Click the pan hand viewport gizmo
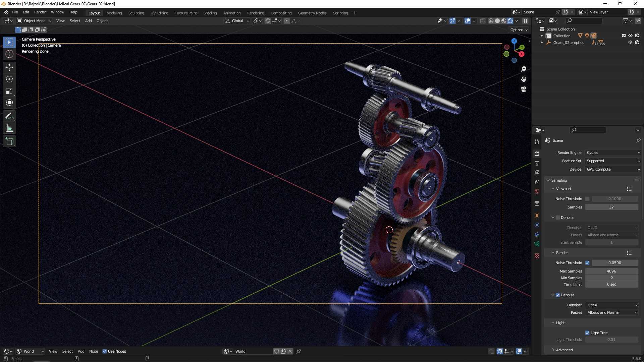Screen dimensions: 644x362 (x=524, y=79)
